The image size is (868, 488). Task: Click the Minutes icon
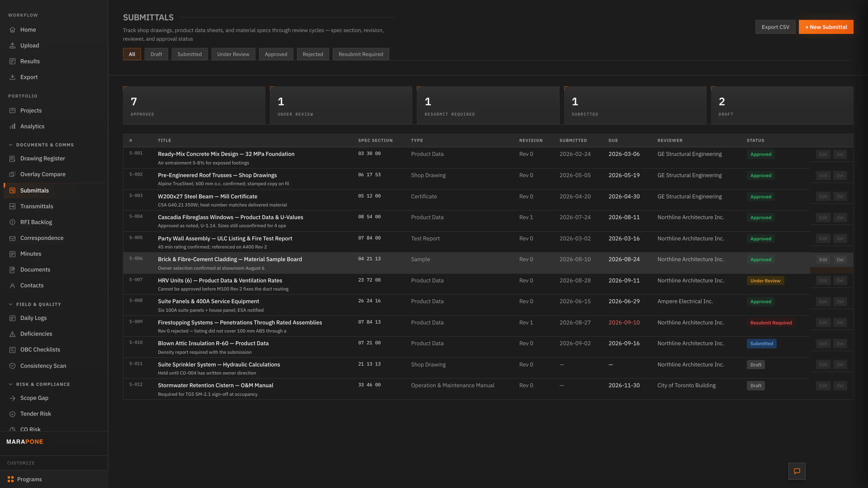pos(13,254)
